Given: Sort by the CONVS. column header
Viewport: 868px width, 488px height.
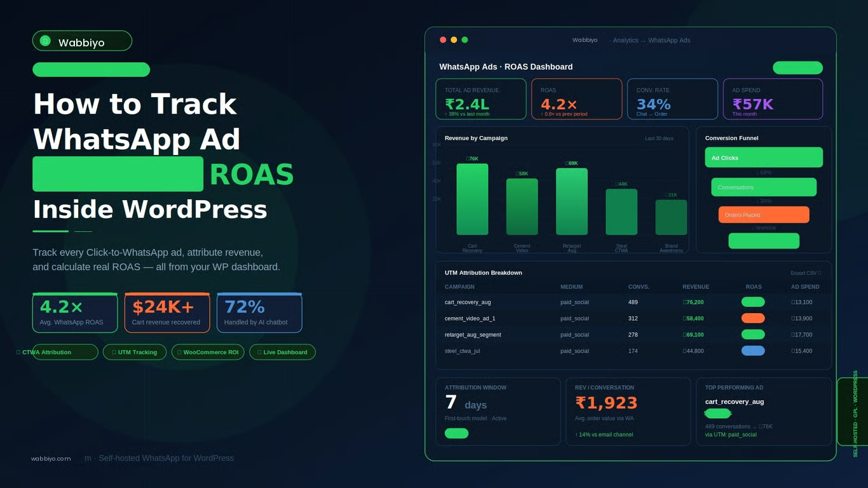Looking at the screenshot, I should tap(639, 287).
